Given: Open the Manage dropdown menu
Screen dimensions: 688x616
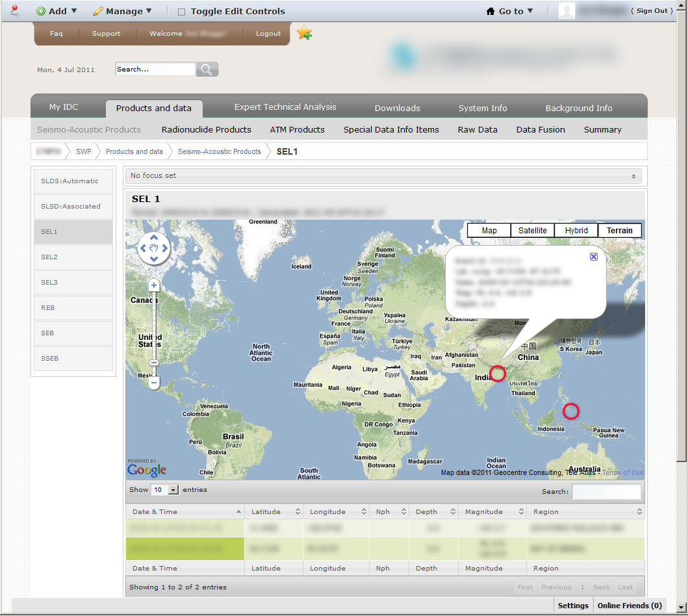Looking at the screenshot, I should (x=122, y=12).
